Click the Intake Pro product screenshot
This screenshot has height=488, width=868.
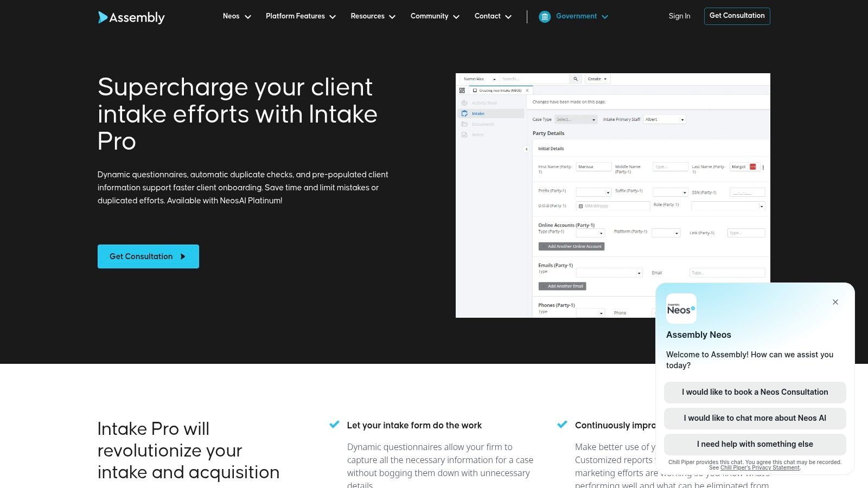pyautogui.click(x=612, y=195)
